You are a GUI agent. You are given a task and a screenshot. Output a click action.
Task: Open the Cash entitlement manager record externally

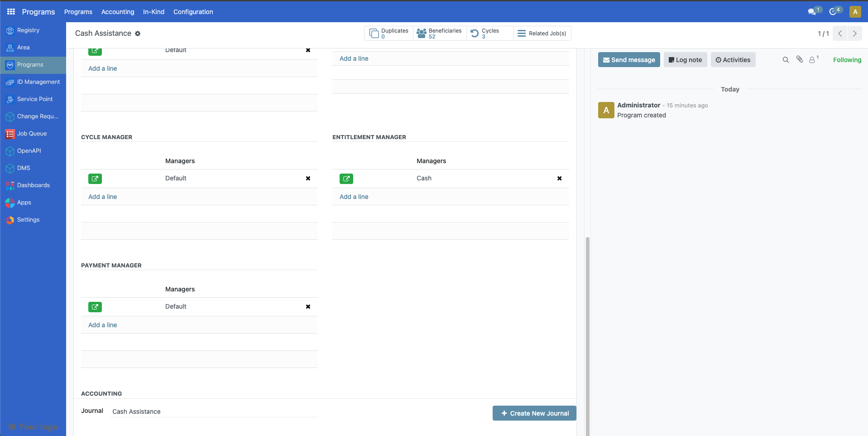[x=346, y=179]
